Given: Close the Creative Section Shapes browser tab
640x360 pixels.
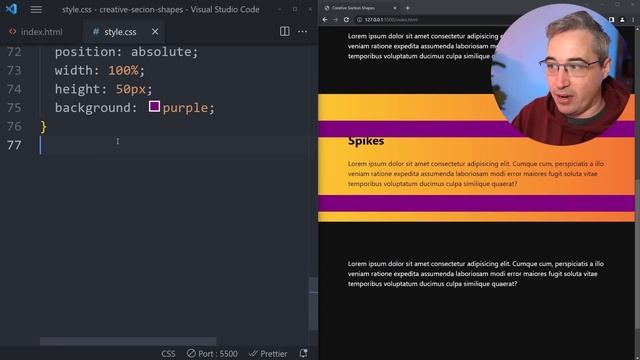Looking at the screenshot, I should point(395,8).
